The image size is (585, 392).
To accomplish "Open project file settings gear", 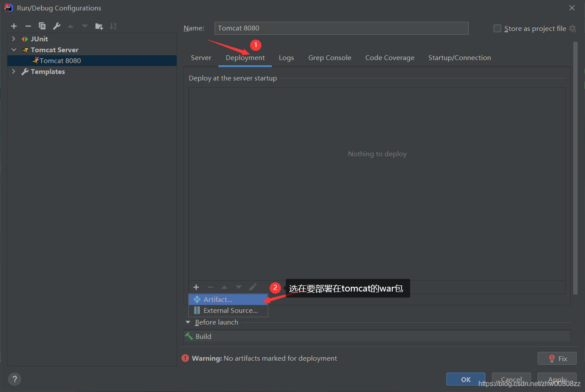I will pyautogui.click(x=572, y=28).
